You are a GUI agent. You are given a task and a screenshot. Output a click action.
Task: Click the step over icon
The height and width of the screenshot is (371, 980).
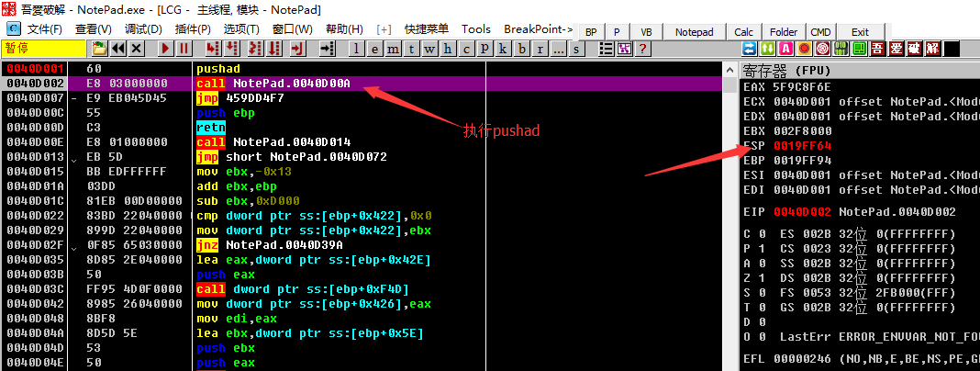click(x=231, y=48)
